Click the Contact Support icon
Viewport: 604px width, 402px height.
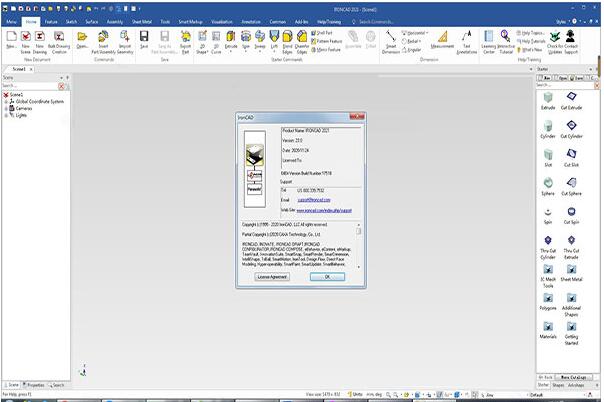(x=570, y=37)
